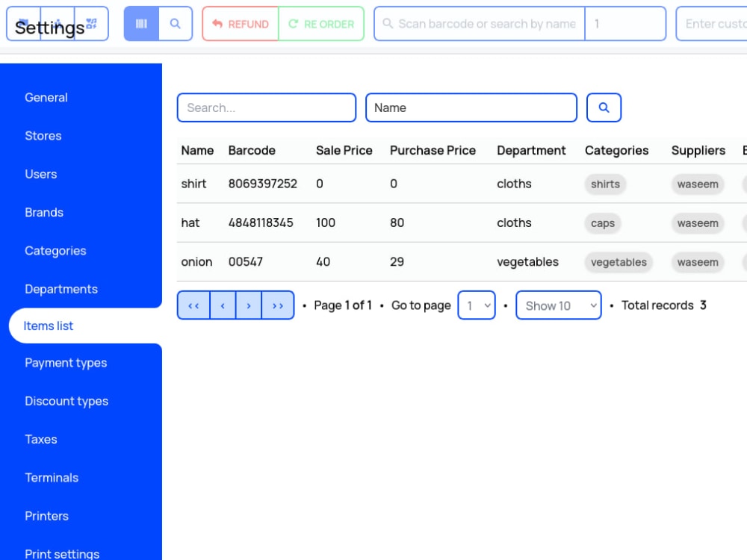Viewport: 747px width, 560px height.
Task: Click barcode 00547
Action: point(245,262)
